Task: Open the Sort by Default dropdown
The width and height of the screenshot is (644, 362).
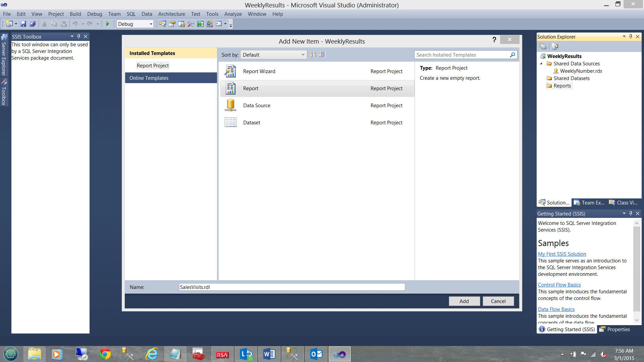Action: 273,55
